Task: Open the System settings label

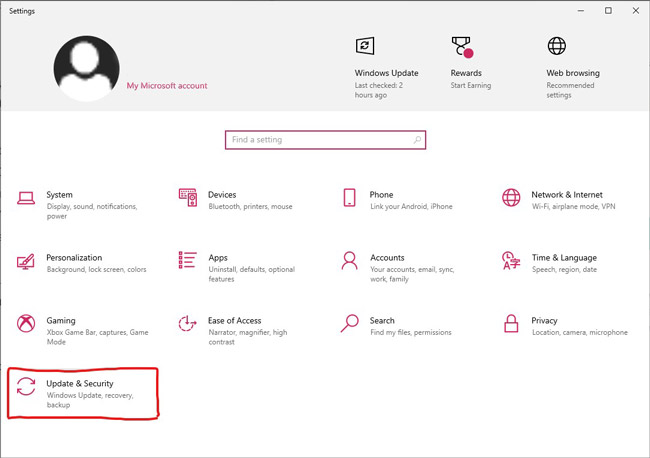Action: click(59, 195)
